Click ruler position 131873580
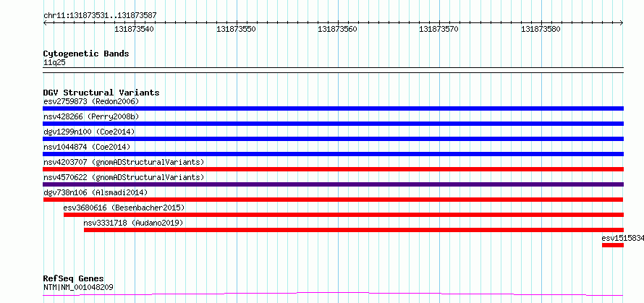 541,29
